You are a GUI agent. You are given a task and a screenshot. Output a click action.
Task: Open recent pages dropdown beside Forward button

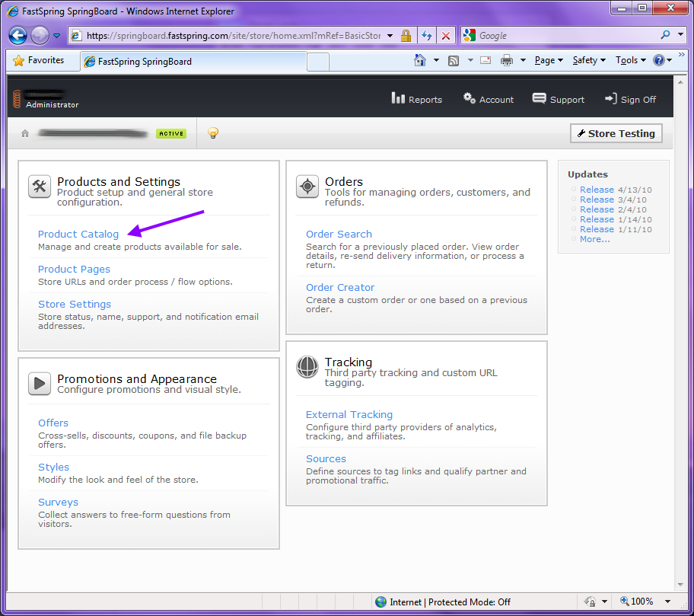click(56, 36)
